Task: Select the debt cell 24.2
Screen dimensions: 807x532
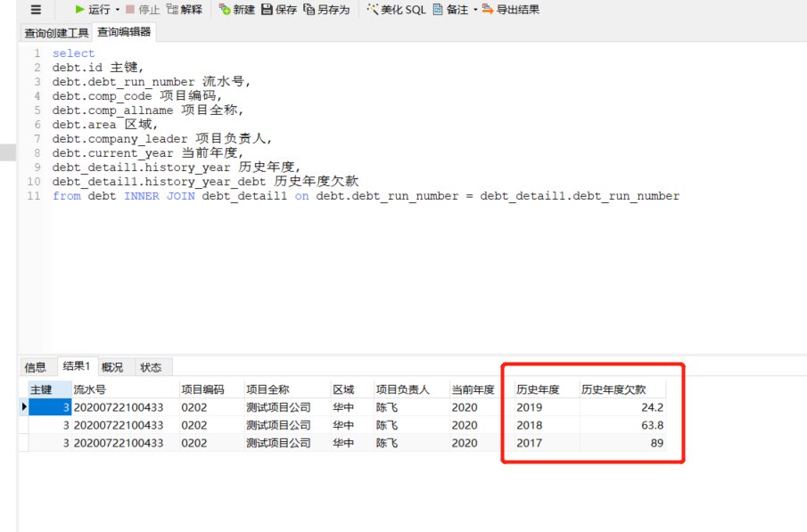Action: [x=622, y=407]
